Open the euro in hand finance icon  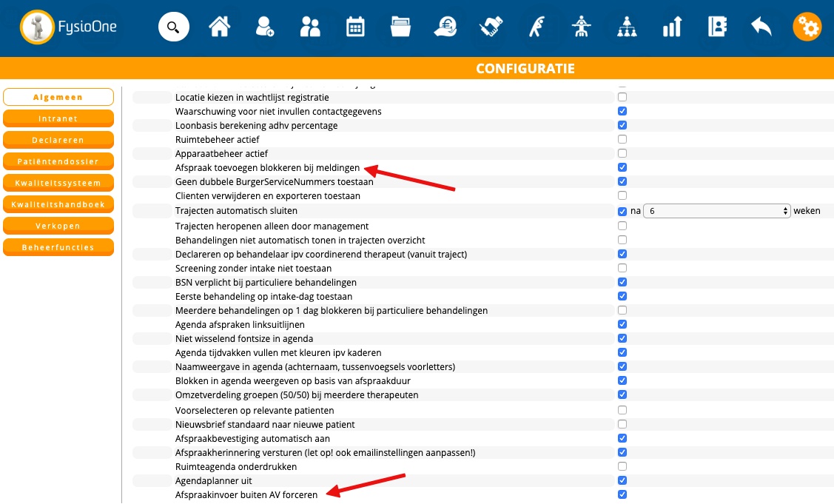point(445,28)
